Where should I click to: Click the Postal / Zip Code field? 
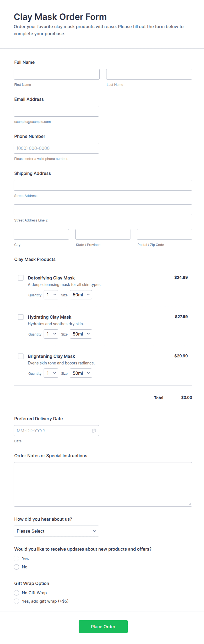[165, 234]
